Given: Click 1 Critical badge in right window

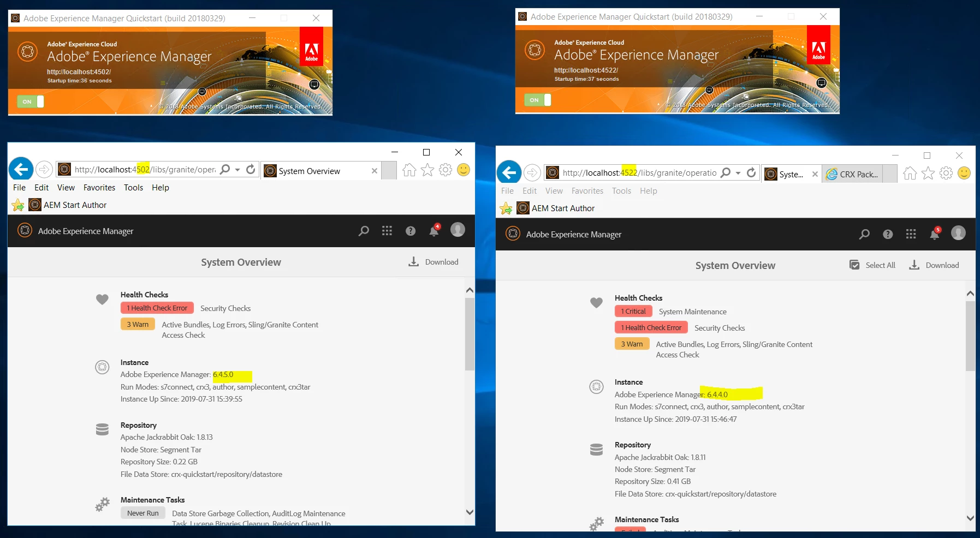Looking at the screenshot, I should (x=633, y=312).
